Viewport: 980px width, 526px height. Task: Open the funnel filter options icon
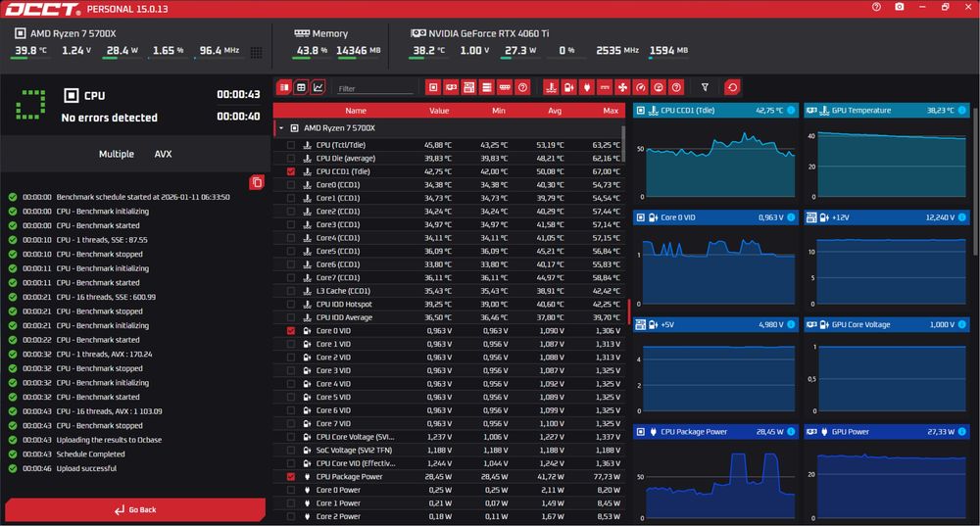(x=705, y=87)
